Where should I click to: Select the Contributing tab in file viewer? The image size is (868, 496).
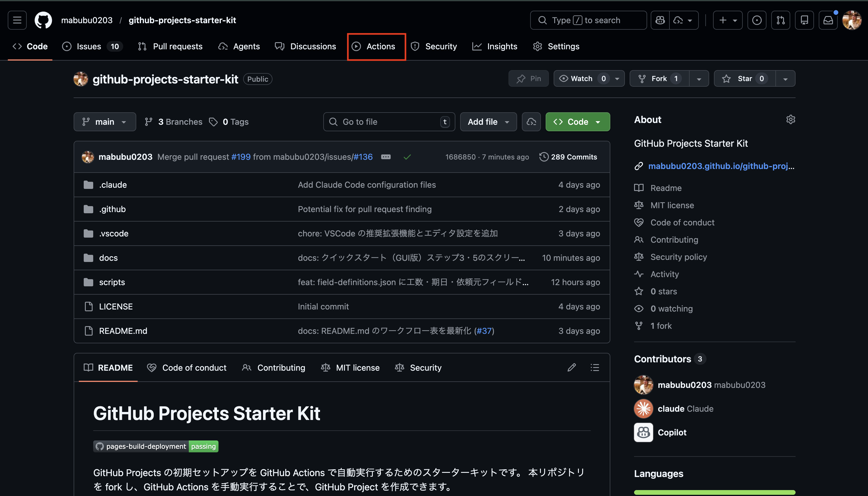click(273, 368)
